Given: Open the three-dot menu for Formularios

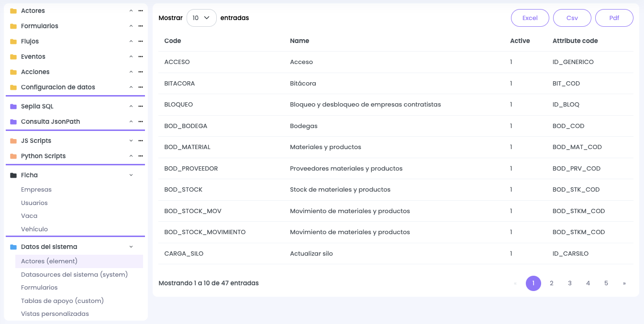Looking at the screenshot, I should pos(141,26).
